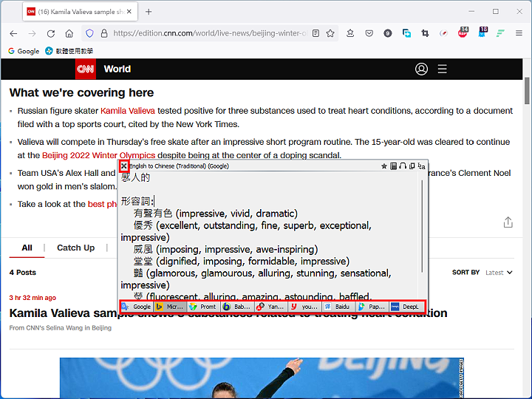Open the green stripes extension icon

pyautogui.click(x=500, y=33)
